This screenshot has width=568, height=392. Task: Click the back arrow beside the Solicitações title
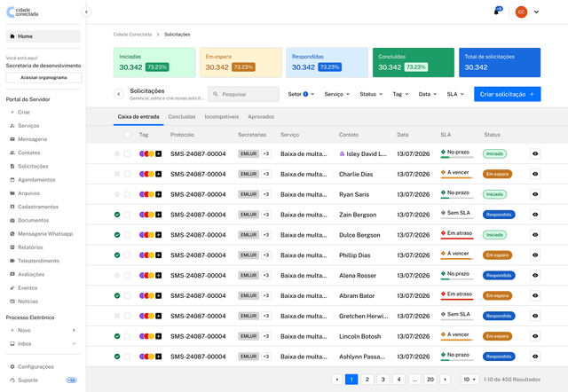coord(119,94)
